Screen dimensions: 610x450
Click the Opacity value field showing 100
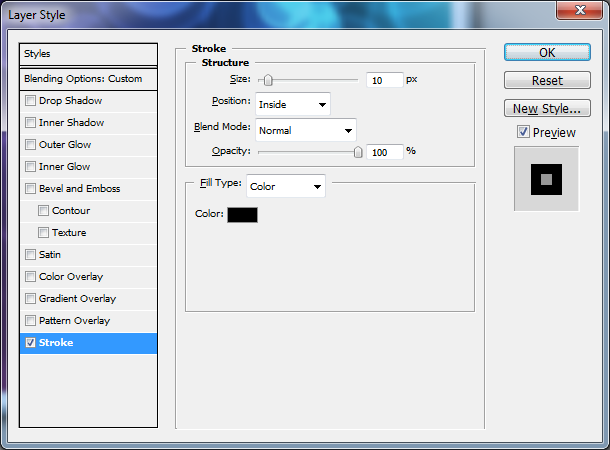point(385,152)
